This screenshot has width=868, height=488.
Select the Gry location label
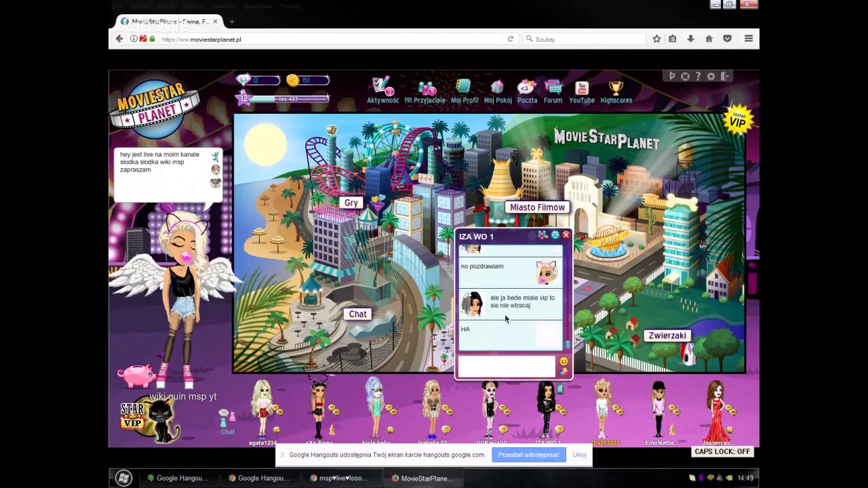point(351,203)
